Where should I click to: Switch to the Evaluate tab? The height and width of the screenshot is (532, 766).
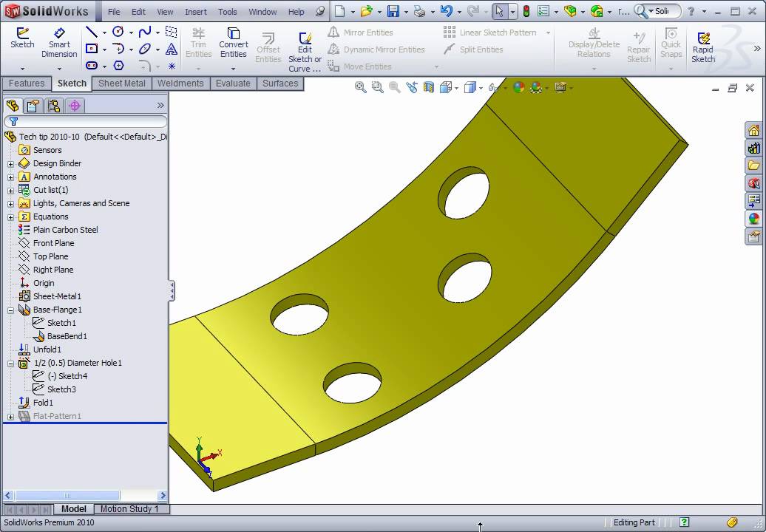(x=233, y=83)
